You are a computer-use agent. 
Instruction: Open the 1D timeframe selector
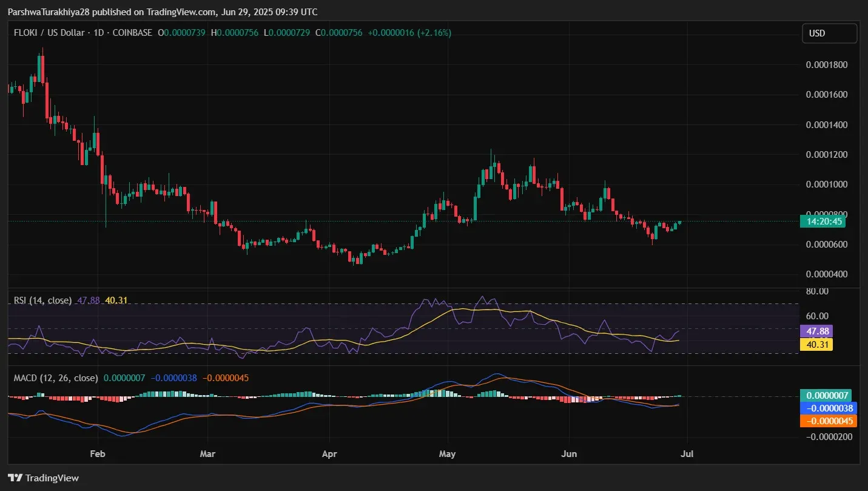click(x=101, y=33)
